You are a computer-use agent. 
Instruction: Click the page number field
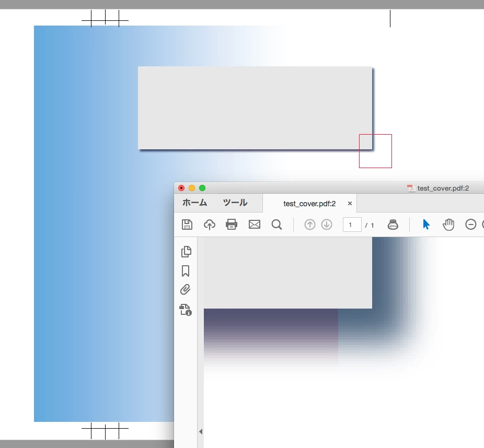352,225
